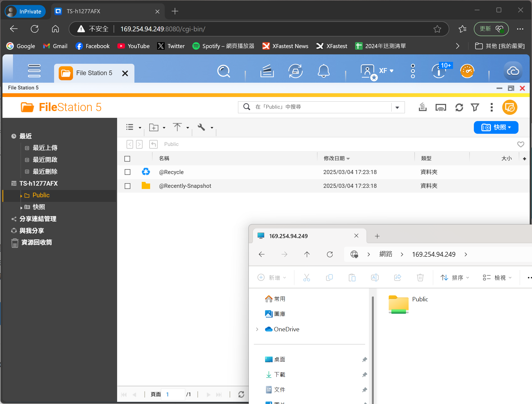This screenshot has height=404, width=532.
Task: Expand the create folder dropdown arrow
Action: 164,128
